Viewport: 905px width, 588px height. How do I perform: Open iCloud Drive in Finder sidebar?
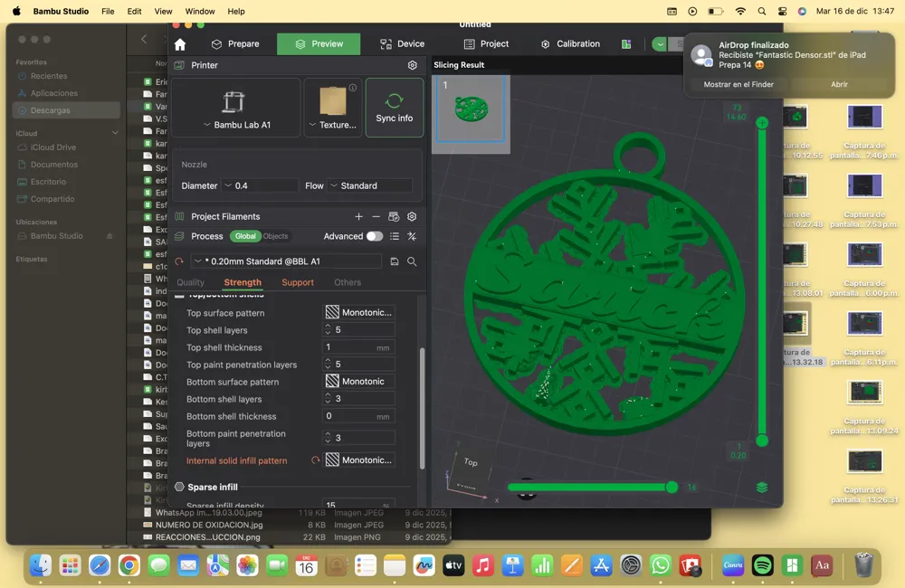pyautogui.click(x=53, y=147)
